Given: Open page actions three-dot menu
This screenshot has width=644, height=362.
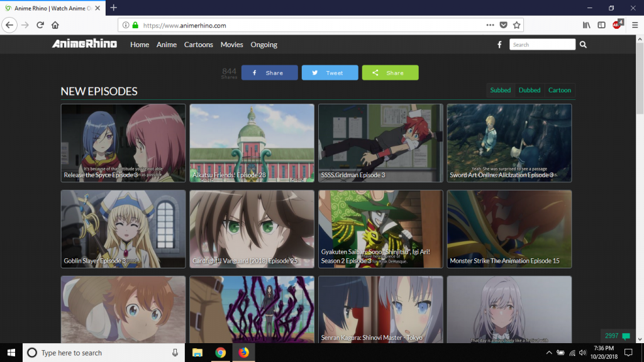Looking at the screenshot, I should (490, 25).
